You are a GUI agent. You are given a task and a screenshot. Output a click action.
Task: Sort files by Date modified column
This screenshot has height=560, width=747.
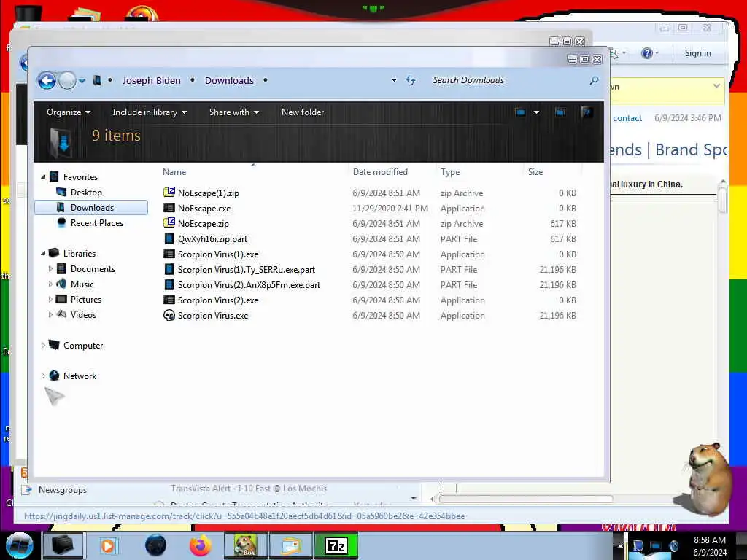(x=380, y=172)
